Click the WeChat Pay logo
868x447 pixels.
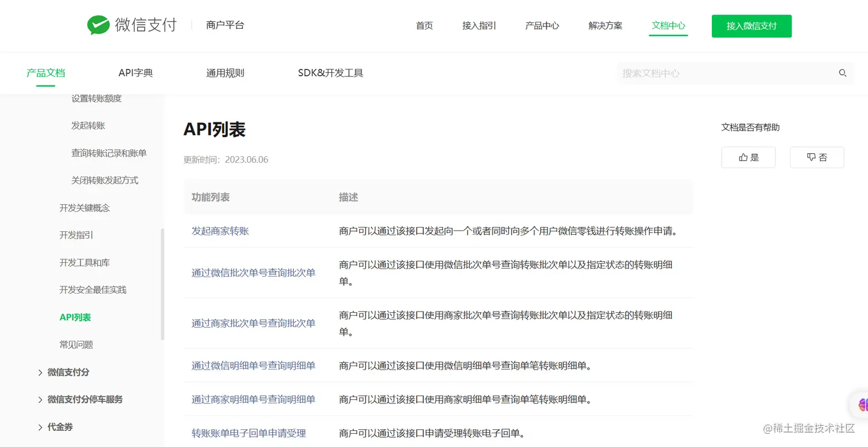coord(131,25)
